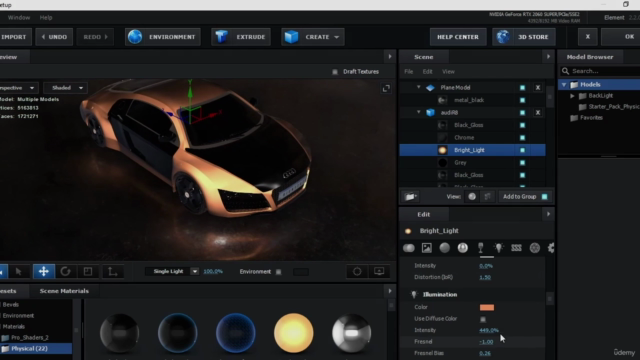Open the Scene panel View menu
The image size is (640, 360).
coord(448,72)
